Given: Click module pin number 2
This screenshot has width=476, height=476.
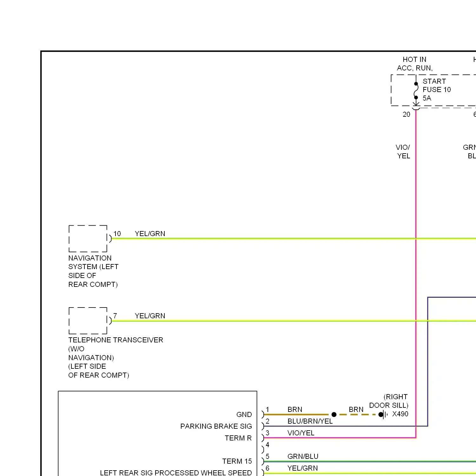Looking at the screenshot, I should pos(268,421).
